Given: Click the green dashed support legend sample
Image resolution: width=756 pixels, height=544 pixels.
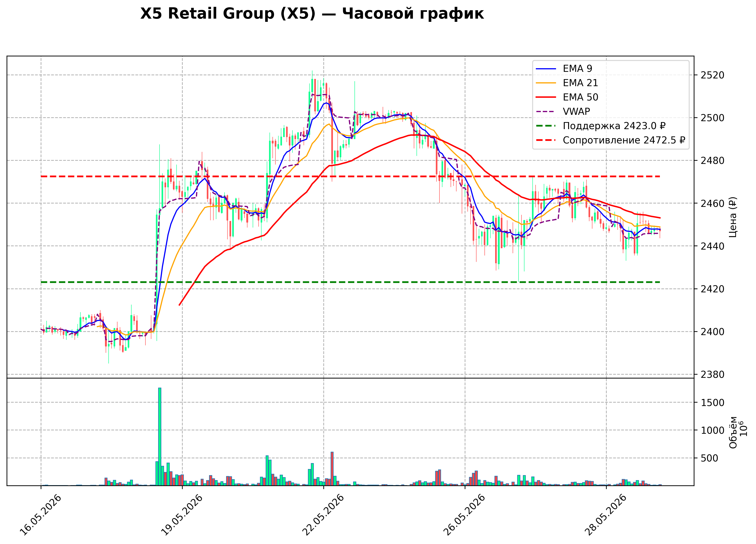Looking at the screenshot, I should coord(546,126).
